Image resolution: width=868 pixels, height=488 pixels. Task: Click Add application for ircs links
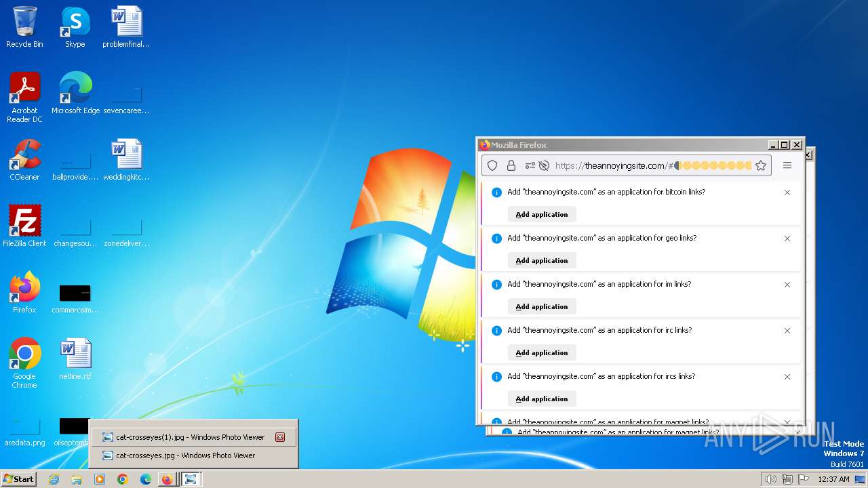tap(542, 399)
